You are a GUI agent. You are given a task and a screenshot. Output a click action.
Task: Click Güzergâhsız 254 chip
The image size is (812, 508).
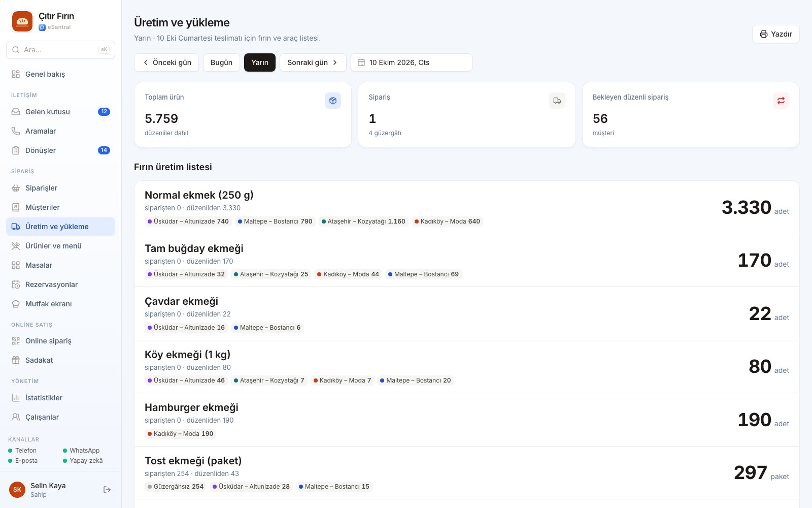[x=176, y=487]
